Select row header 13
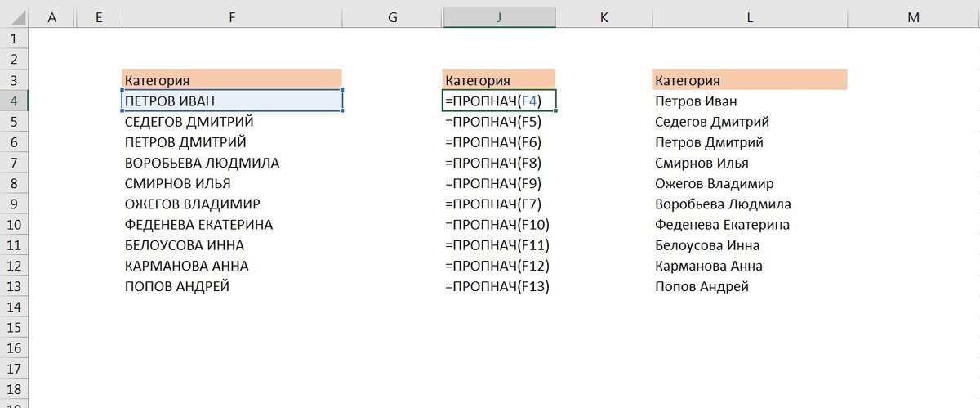The image size is (980, 408). [x=15, y=286]
